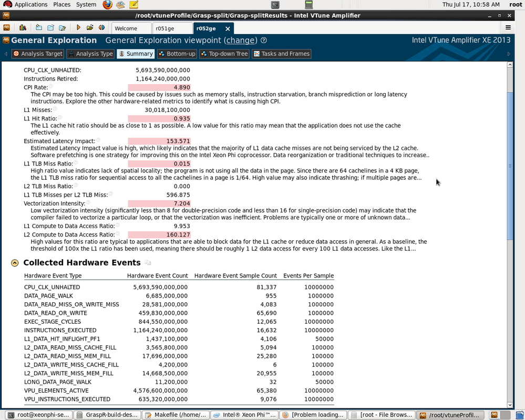The width and height of the screenshot is (525, 420).
Task: Open the calculator panel icon
Action: tap(308, 4)
